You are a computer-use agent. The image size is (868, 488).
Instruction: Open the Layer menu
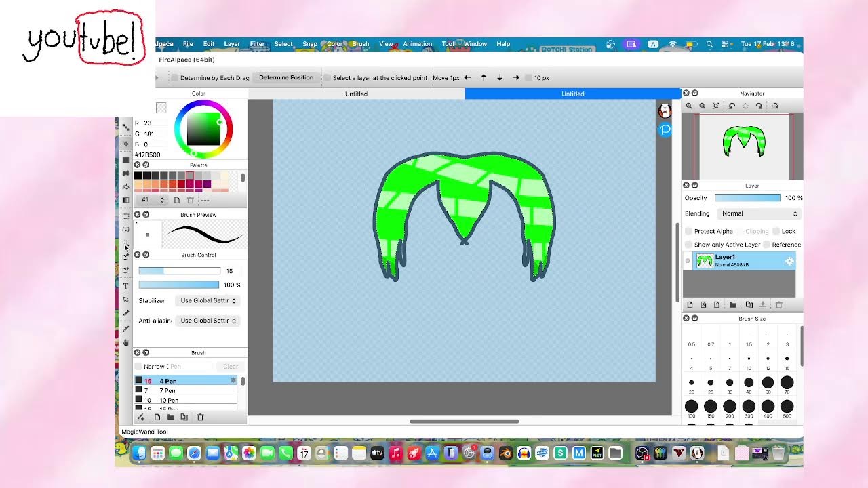pos(232,44)
